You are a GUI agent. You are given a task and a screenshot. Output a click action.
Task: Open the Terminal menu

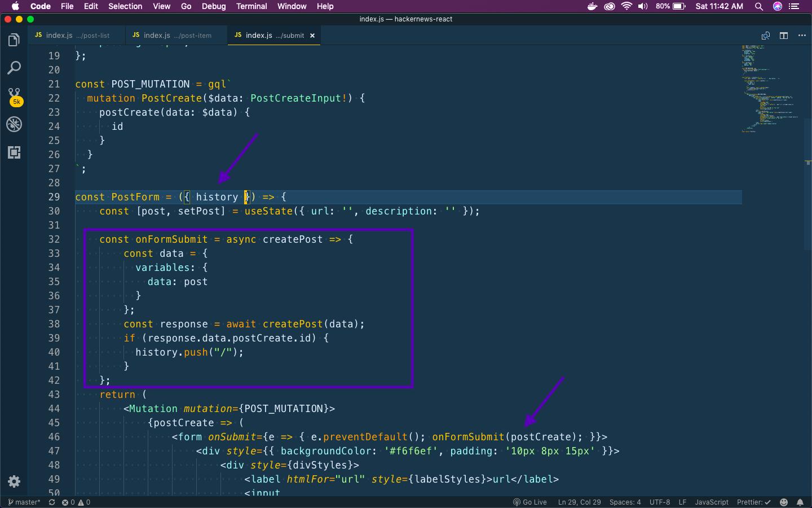coord(251,6)
